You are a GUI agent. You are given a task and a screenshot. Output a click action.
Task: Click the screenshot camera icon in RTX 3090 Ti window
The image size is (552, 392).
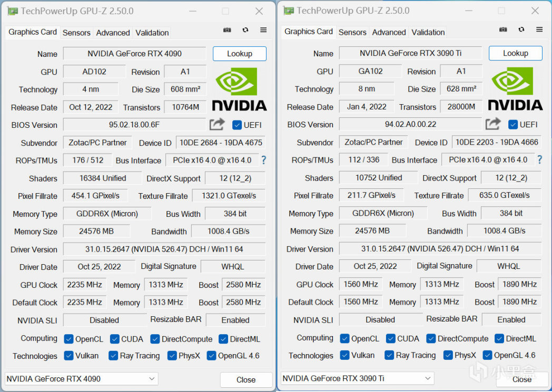point(503,29)
